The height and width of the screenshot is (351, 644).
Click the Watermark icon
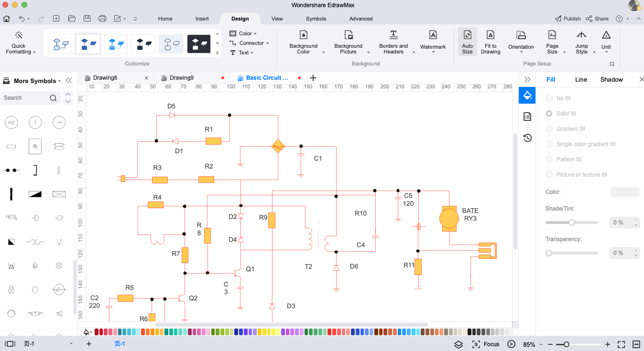pos(433,35)
